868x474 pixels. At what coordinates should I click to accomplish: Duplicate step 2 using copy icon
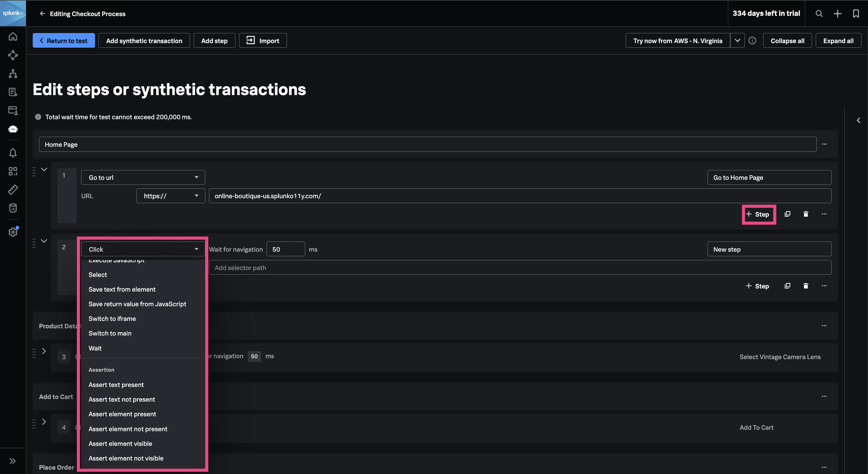click(x=787, y=286)
